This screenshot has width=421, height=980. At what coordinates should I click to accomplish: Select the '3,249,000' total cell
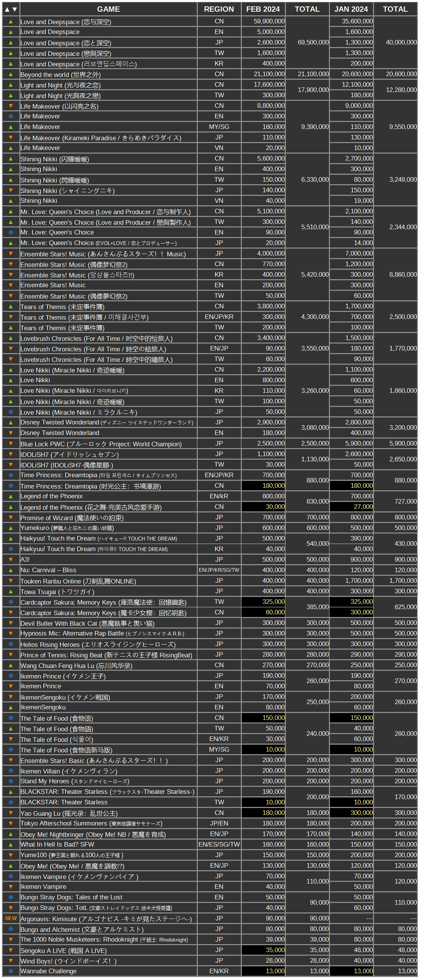(395, 179)
